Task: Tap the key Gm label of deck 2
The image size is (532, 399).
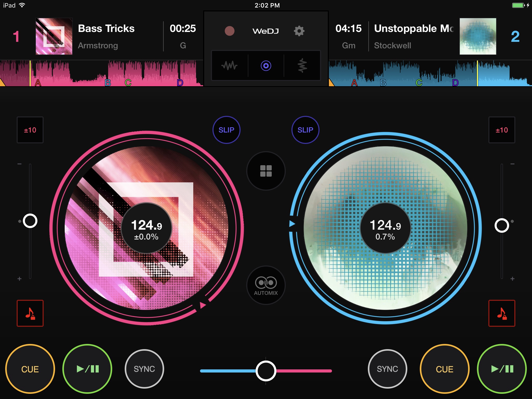Action: (x=349, y=45)
